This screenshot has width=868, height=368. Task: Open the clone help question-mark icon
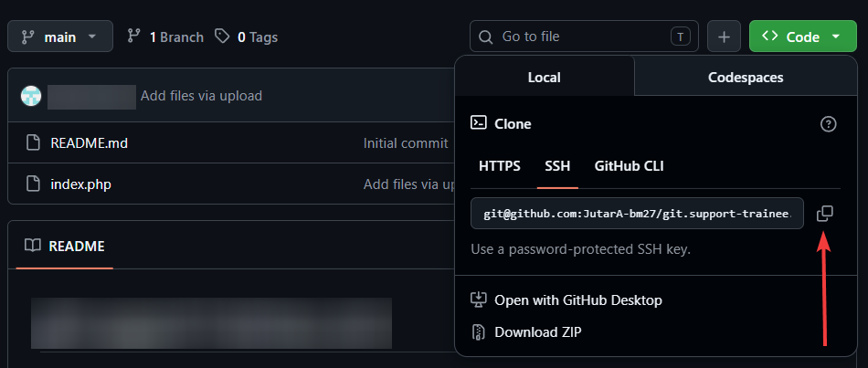click(828, 124)
